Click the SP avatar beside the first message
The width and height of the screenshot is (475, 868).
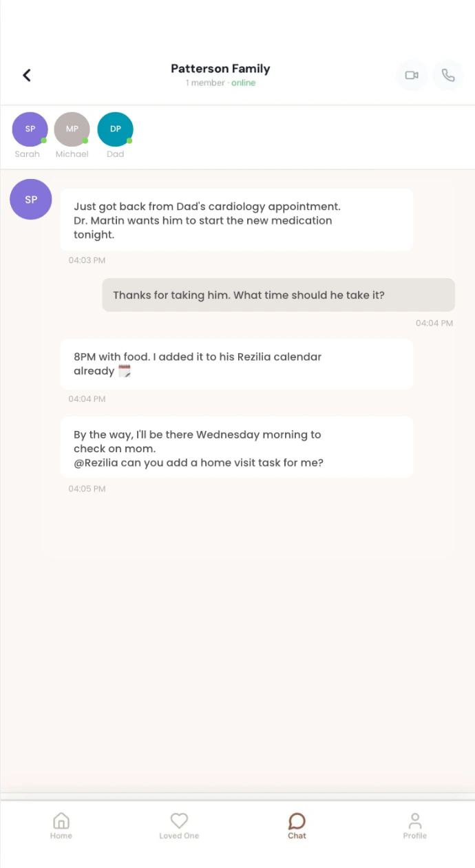click(31, 200)
